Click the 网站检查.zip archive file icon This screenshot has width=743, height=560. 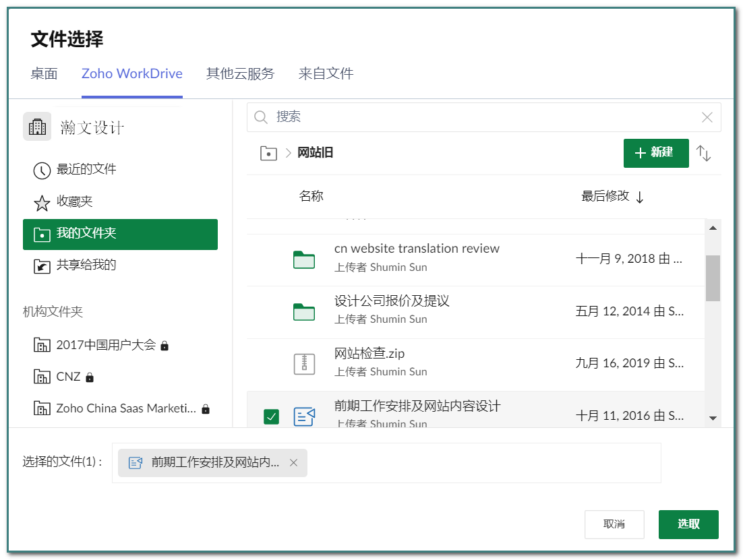point(304,364)
